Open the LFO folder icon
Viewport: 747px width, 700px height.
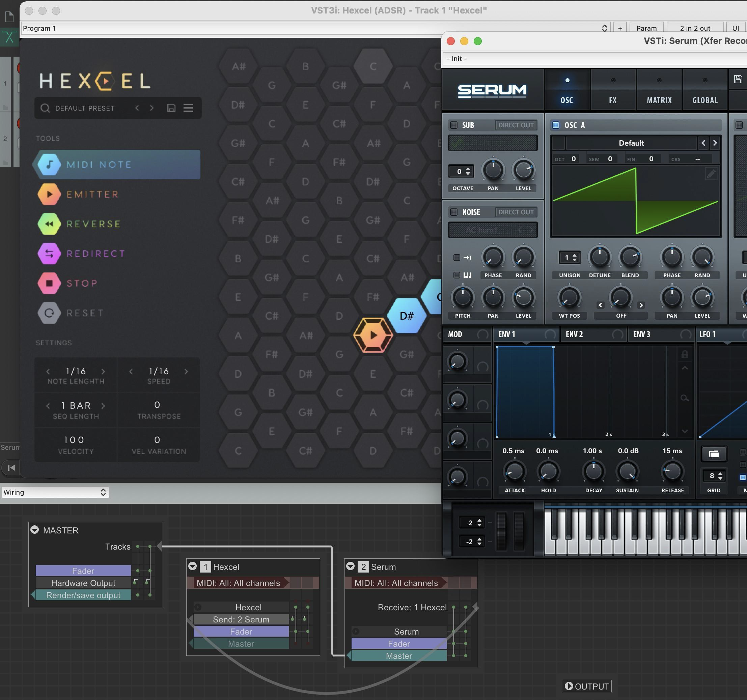coord(714,454)
